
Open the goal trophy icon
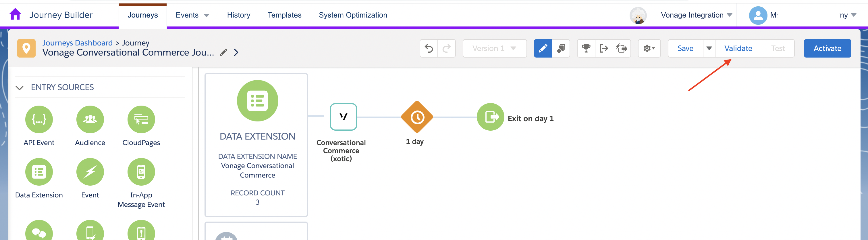586,49
